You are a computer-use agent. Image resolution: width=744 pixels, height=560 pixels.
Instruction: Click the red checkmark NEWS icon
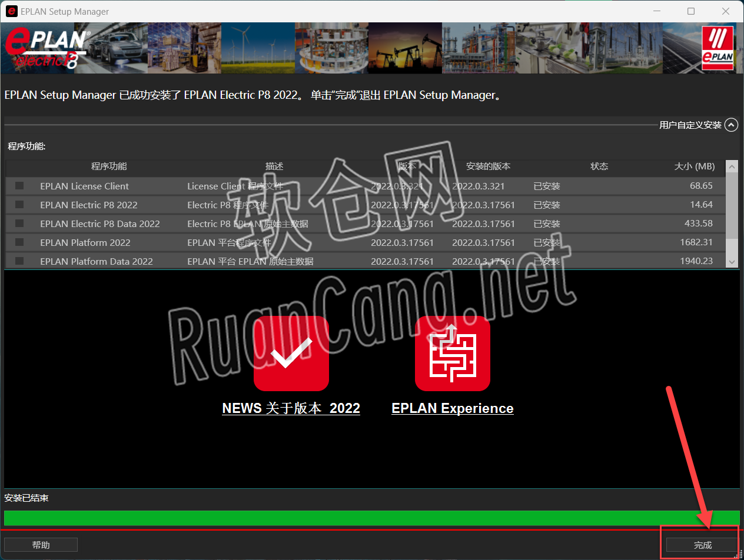pos(291,354)
